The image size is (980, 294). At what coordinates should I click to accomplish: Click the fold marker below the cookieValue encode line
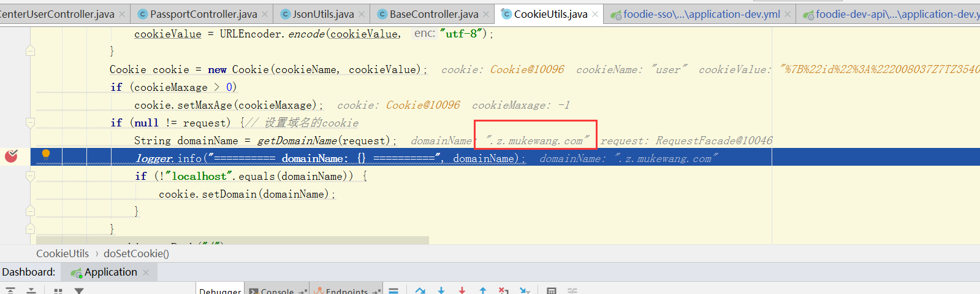tap(30, 51)
